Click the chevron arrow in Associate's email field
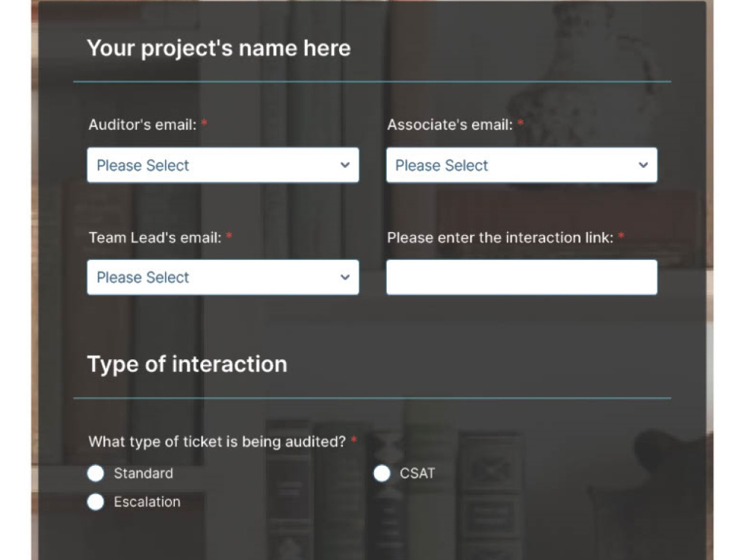The height and width of the screenshot is (560, 747). (643, 165)
